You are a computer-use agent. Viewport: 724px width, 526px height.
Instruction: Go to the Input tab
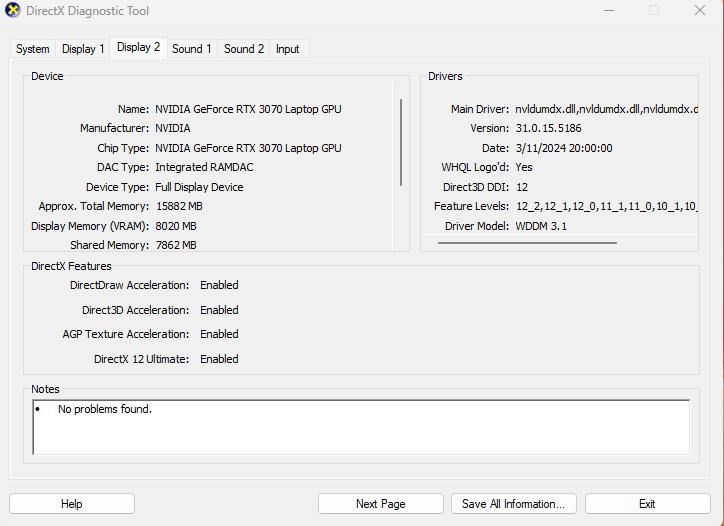click(x=287, y=49)
